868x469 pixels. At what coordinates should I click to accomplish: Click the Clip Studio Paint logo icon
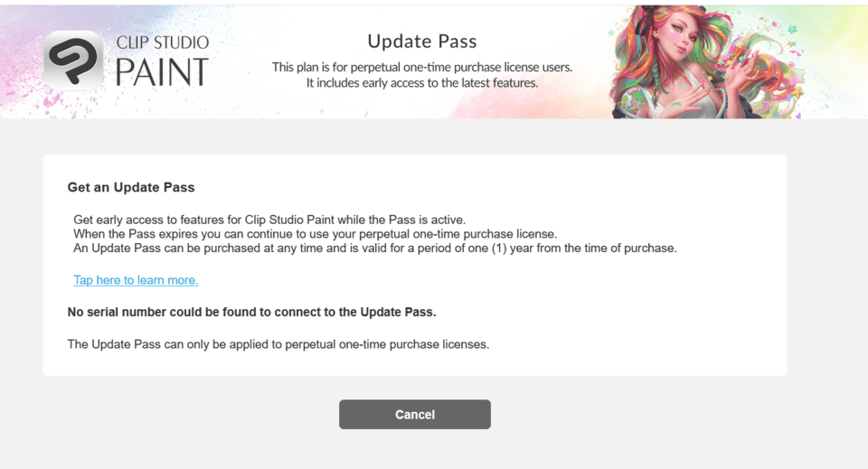click(x=74, y=61)
